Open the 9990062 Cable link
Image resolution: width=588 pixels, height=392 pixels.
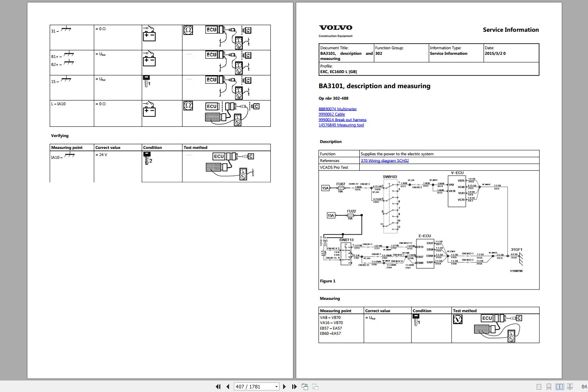click(x=332, y=114)
